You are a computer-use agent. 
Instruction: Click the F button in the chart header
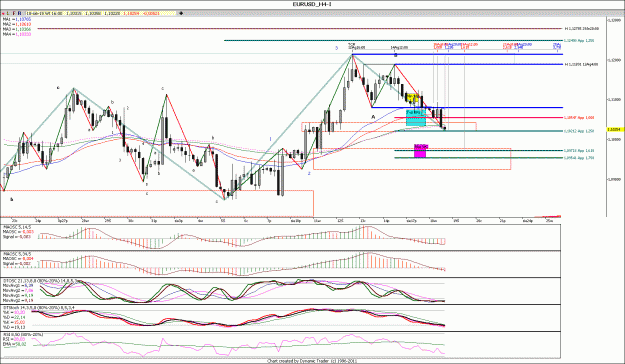[x=14, y=13]
